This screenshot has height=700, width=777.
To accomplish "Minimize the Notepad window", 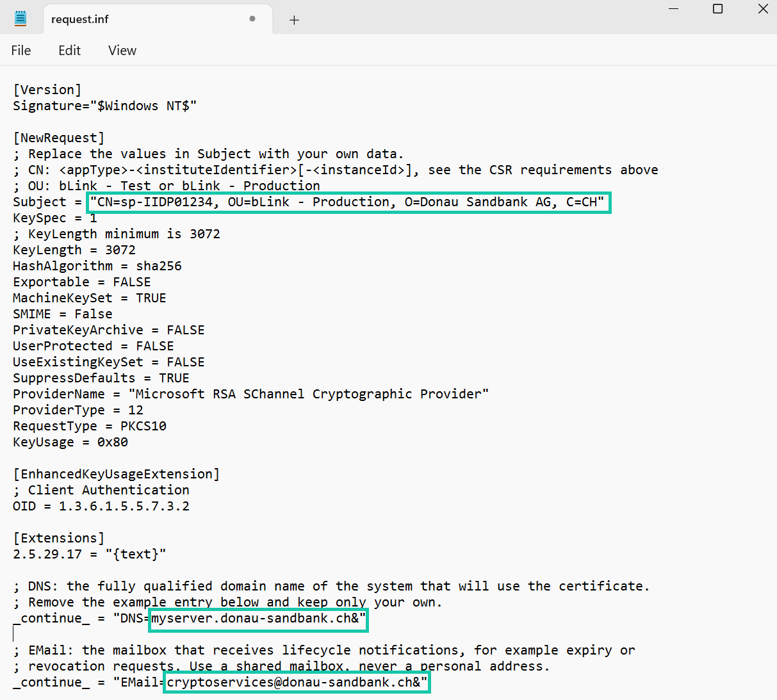I will (x=674, y=9).
